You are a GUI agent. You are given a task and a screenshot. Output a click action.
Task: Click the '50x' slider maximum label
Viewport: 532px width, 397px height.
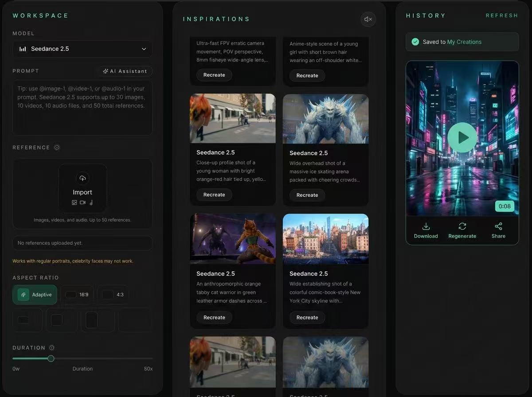click(148, 369)
